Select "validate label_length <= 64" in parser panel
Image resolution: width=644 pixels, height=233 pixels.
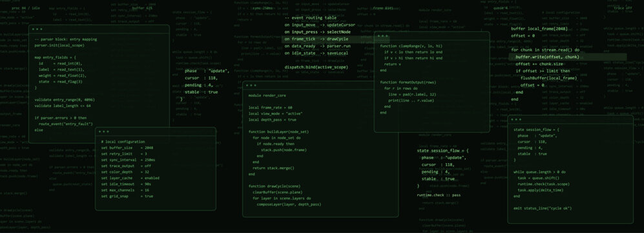pyautogui.click(x=63, y=105)
